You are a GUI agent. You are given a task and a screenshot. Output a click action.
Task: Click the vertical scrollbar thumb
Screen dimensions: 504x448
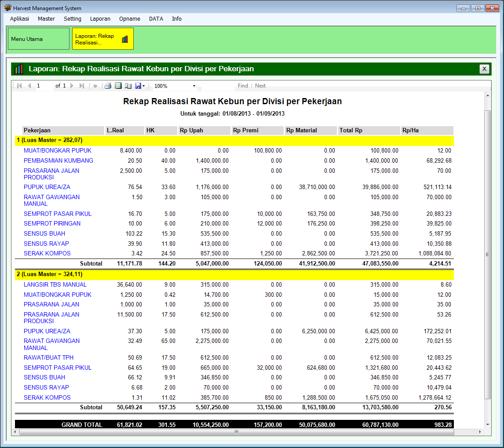(x=488, y=255)
